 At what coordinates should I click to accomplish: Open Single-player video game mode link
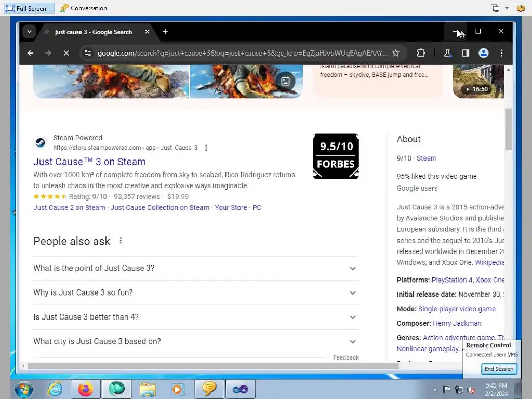pyautogui.click(x=457, y=309)
